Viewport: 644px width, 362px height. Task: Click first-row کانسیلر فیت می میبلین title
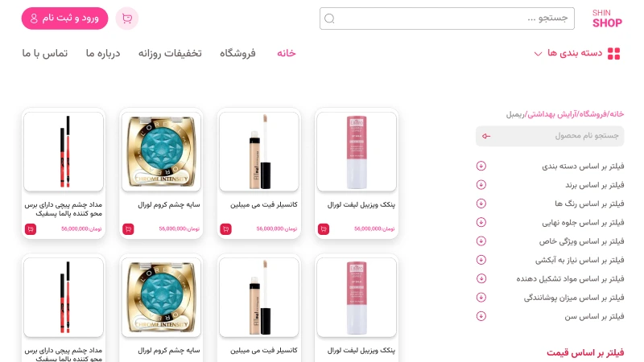point(264,204)
